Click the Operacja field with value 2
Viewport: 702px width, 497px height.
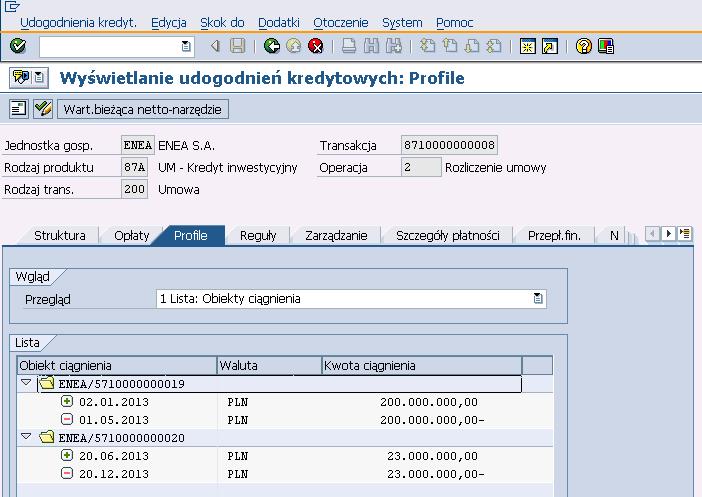coord(421,167)
